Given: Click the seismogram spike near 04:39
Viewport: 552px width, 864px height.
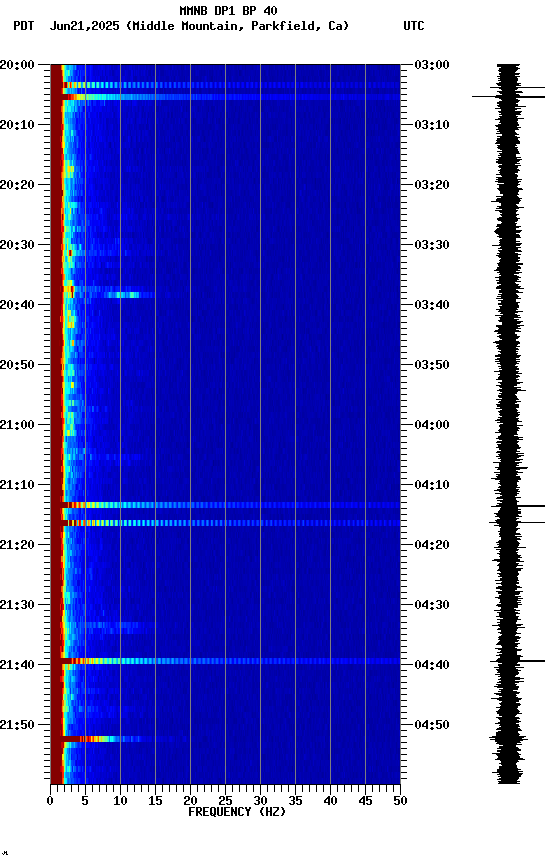Looking at the screenshot, I should click(518, 661).
